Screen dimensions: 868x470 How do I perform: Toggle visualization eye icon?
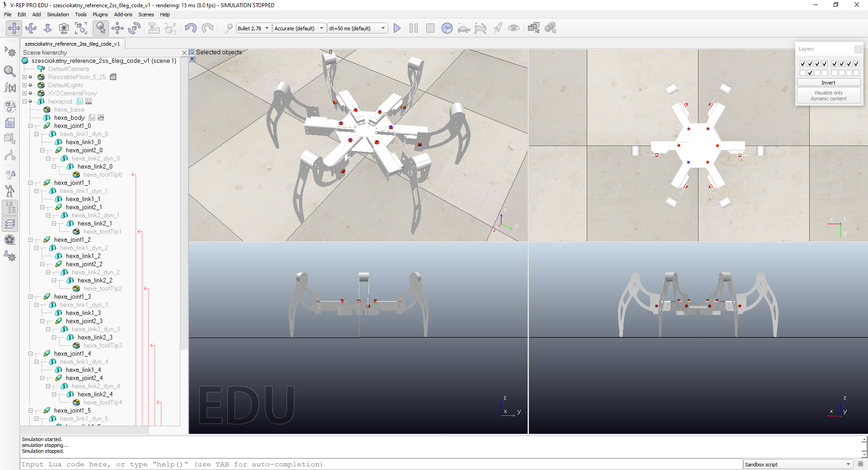coord(514,28)
